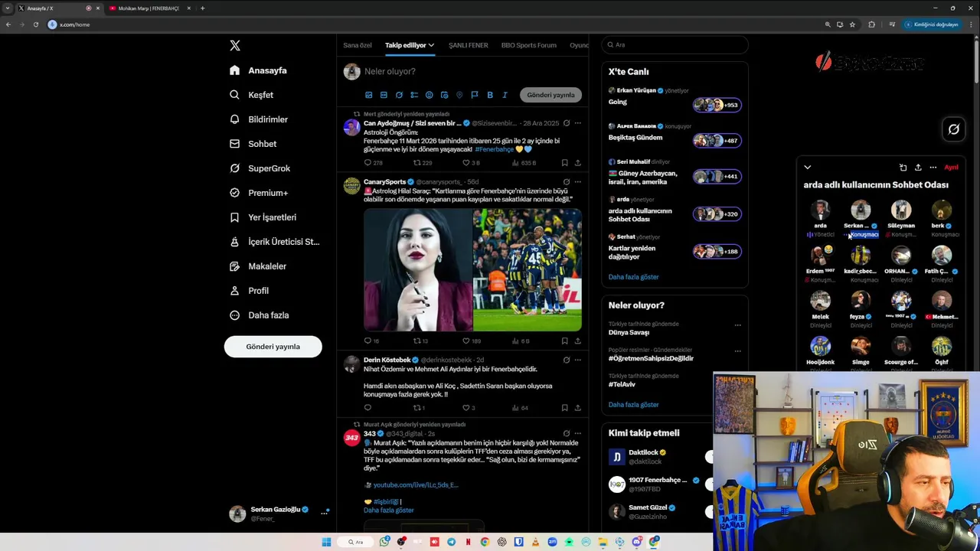Click grey Gönderi yayınla composer button
Image resolution: width=980 pixels, height=551 pixels.
(550, 95)
